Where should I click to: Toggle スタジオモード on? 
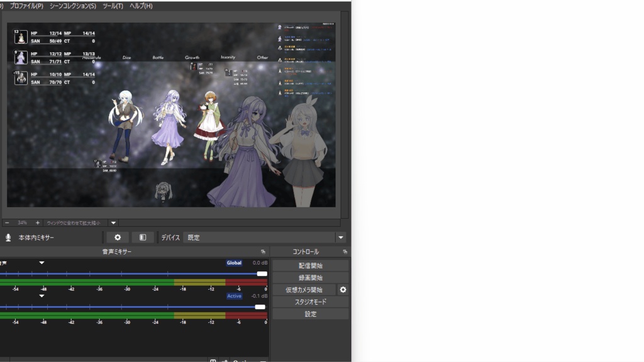[311, 302]
